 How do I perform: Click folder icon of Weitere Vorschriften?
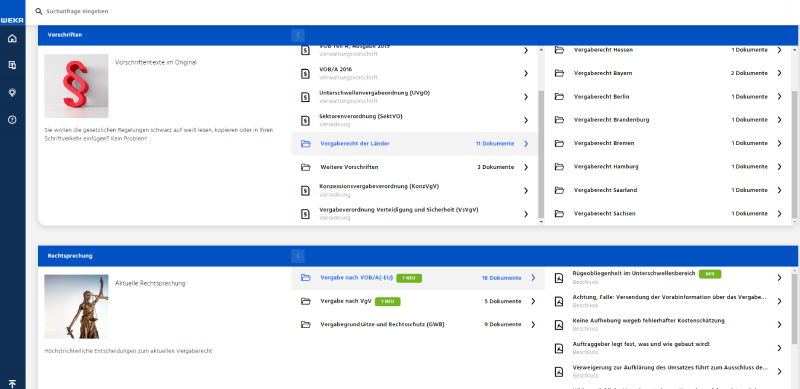pos(306,167)
